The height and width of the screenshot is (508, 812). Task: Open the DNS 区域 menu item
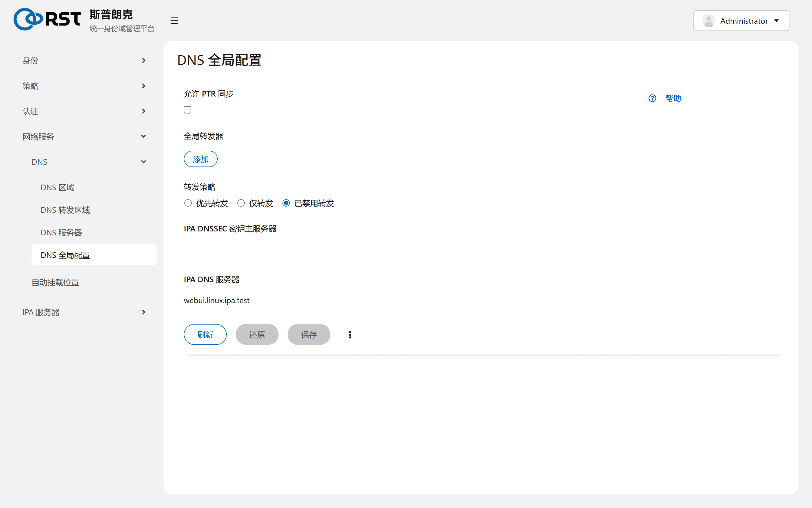[58, 187]
